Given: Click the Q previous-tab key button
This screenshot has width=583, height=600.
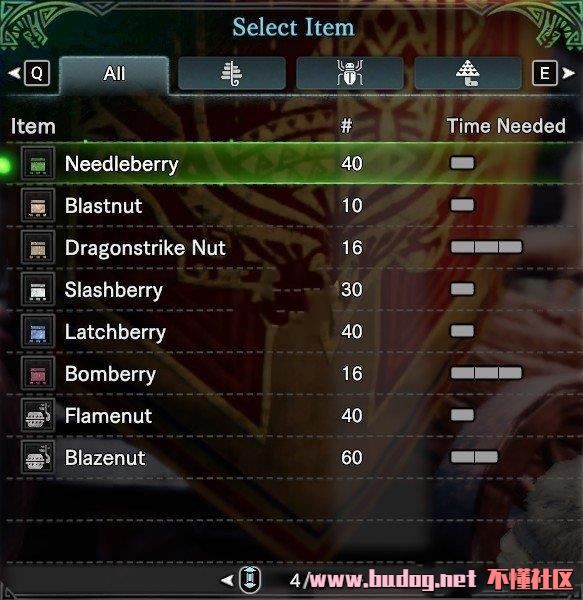Looking at the screenshot, I should tap(37, 73).
